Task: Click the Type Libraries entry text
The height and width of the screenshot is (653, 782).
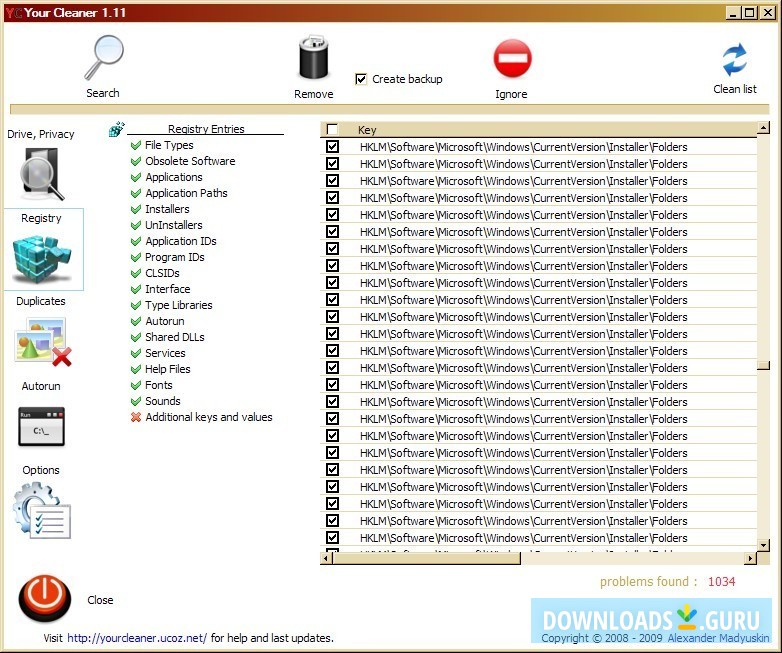Action: pyautogui.click(x=179, y=305)
